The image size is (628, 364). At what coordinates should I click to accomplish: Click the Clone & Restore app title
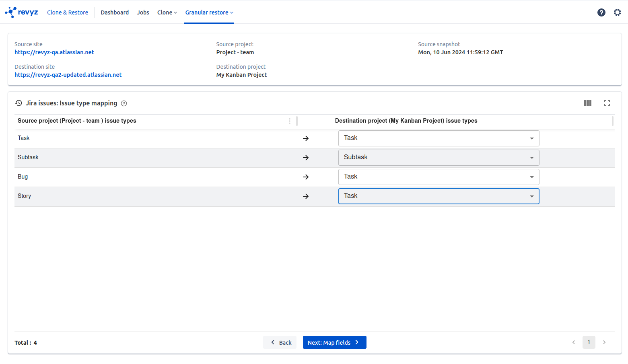68,12
